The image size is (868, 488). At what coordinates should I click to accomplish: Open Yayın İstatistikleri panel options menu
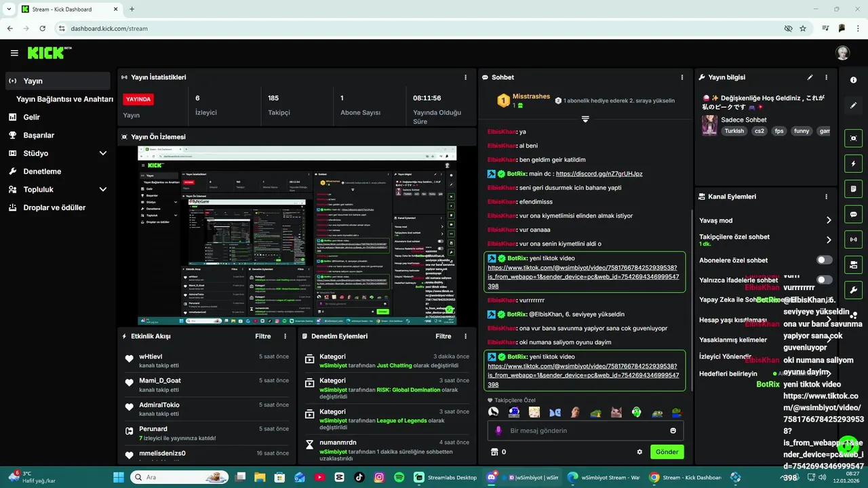coord(465,77)
